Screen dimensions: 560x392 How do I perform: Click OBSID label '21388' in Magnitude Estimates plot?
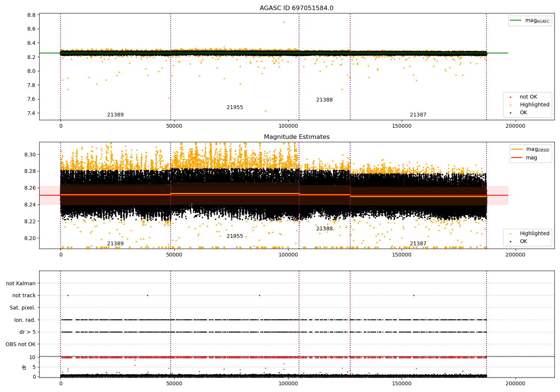[x=324, y=229]
